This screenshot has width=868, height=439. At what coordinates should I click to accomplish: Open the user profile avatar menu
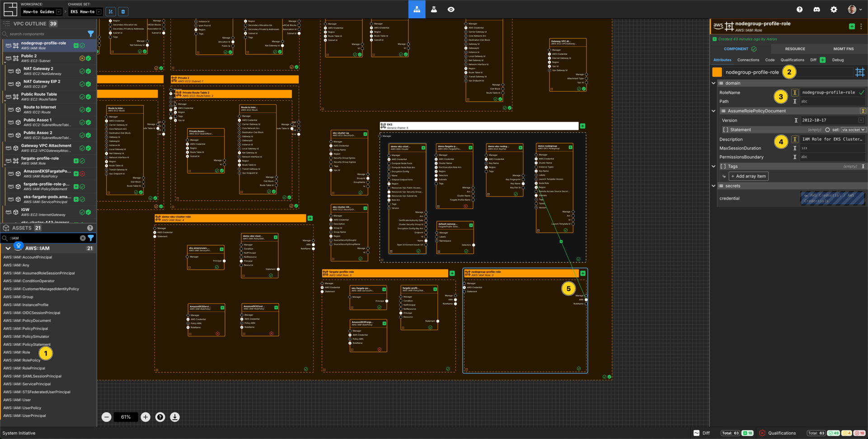854,9
